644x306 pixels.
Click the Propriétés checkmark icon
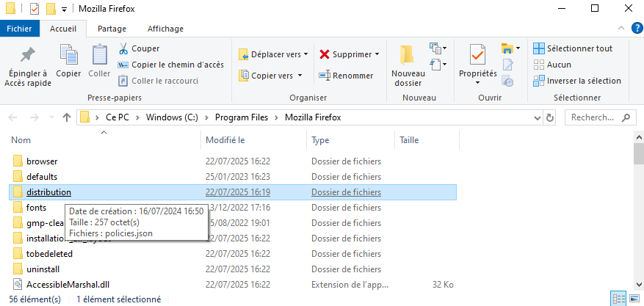tap(477, 55)
